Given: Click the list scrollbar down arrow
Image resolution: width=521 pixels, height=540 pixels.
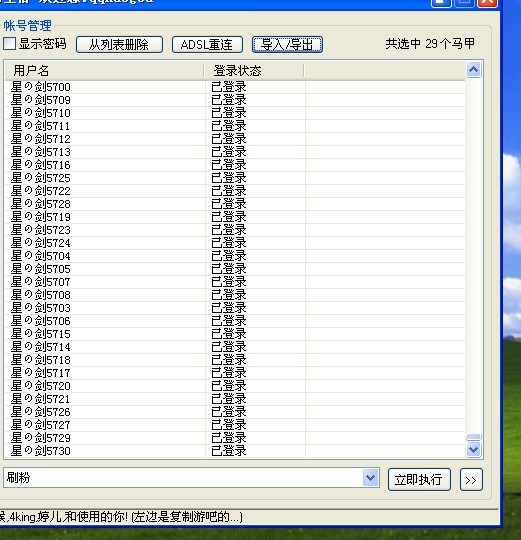Looking at the screenshot, I should coord(473,449).
